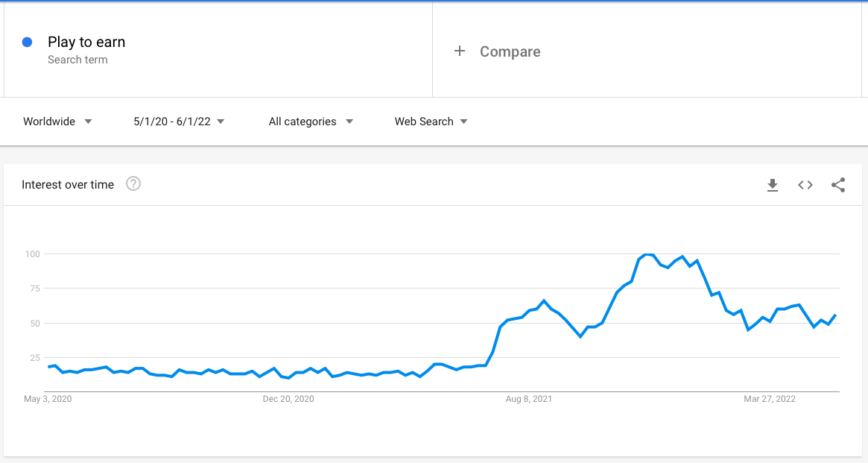Image resolution: width=868 pixels, height=463 pixels.
Task: Open the help icon beside Interest over time
Action: (x=133, y=184)
